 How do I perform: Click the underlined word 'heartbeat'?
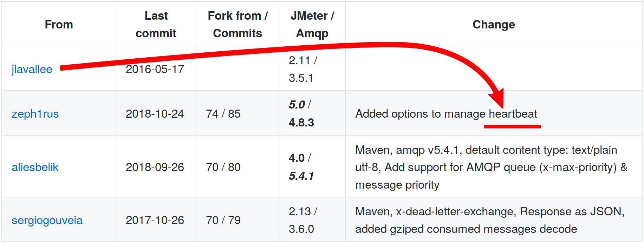pyautogui.click(x=513, y=114)
